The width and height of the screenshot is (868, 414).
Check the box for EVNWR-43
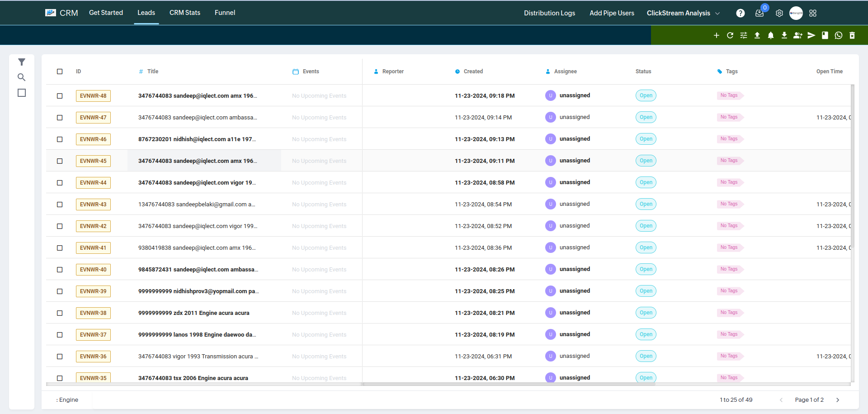[x=60, y=205]
